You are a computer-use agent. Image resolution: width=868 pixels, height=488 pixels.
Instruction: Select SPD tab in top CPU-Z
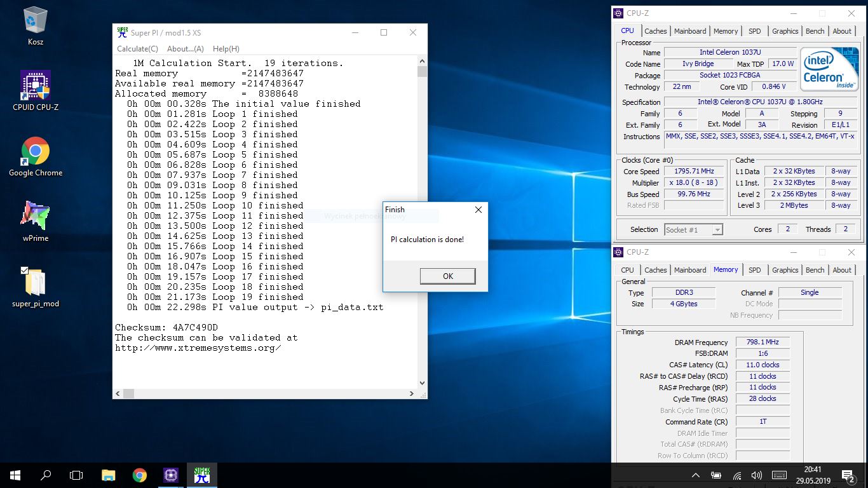point(754,31)
